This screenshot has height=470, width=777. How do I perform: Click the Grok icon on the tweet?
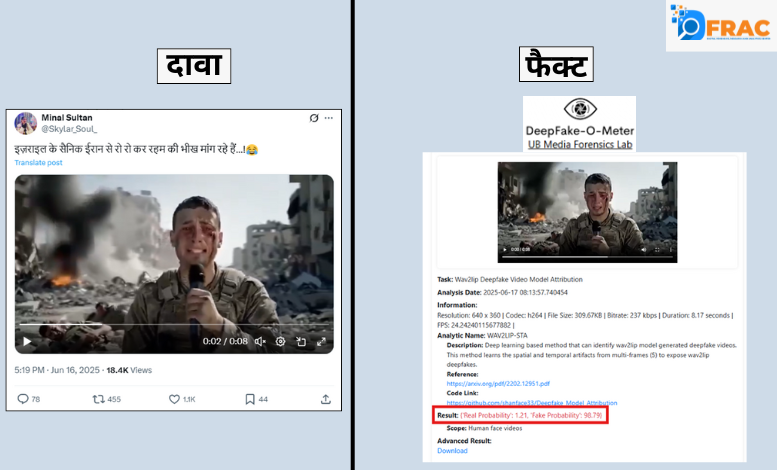coord(314,118)
